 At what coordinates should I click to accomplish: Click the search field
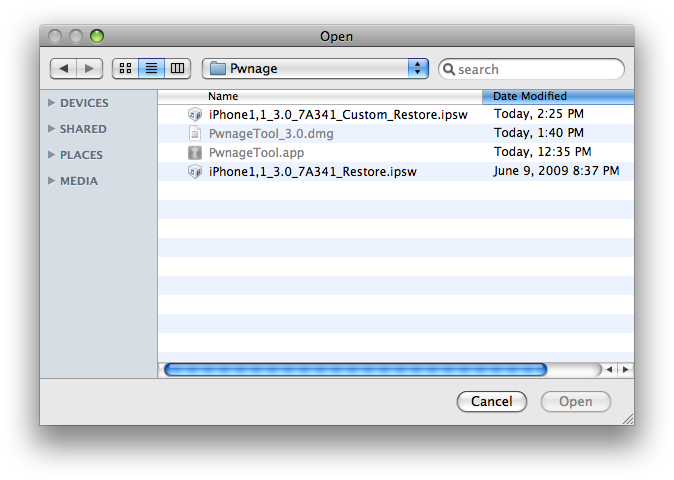531,69
